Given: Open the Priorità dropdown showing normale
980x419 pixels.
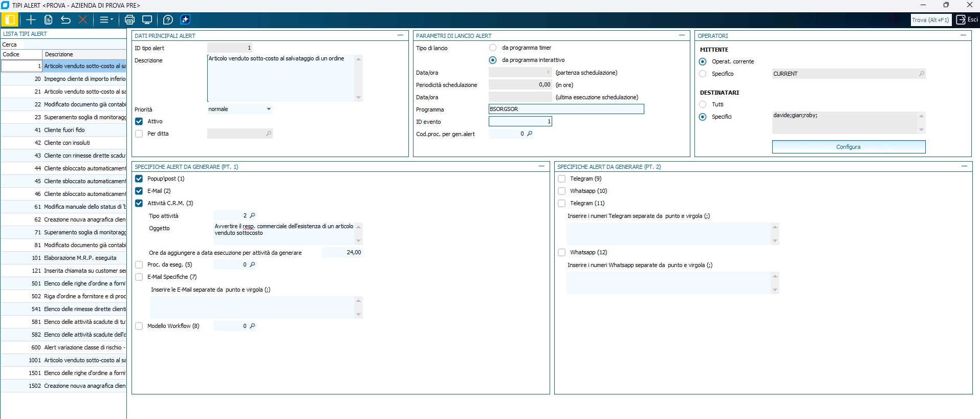Looking at the screenshot, I should tap(269, 109).
